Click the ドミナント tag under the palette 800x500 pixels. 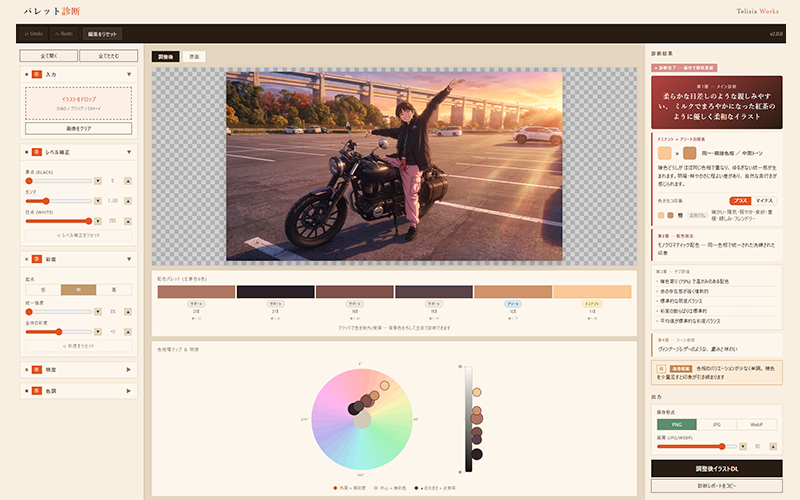pyautogui.click(x=592, y=304)
